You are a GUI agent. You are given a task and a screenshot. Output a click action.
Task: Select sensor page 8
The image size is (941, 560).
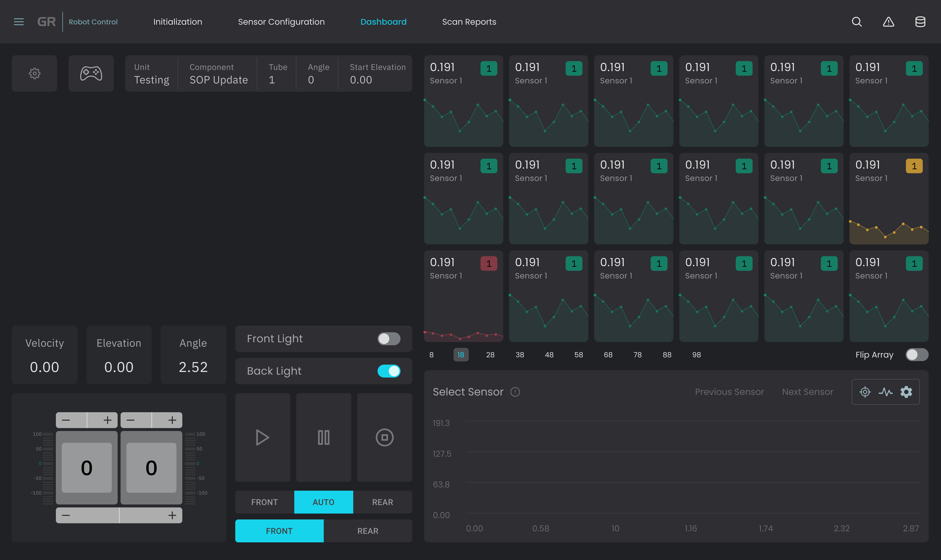(431, 355)
